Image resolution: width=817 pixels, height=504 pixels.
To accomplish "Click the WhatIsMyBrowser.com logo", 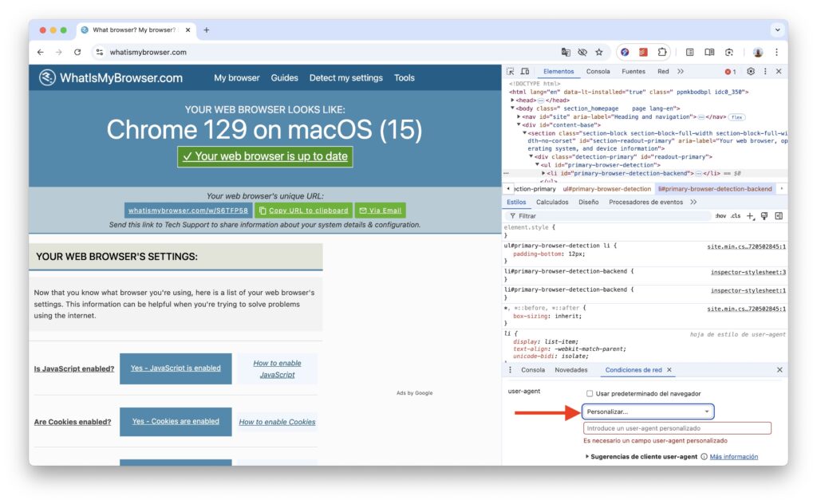I will coord(110,78).
